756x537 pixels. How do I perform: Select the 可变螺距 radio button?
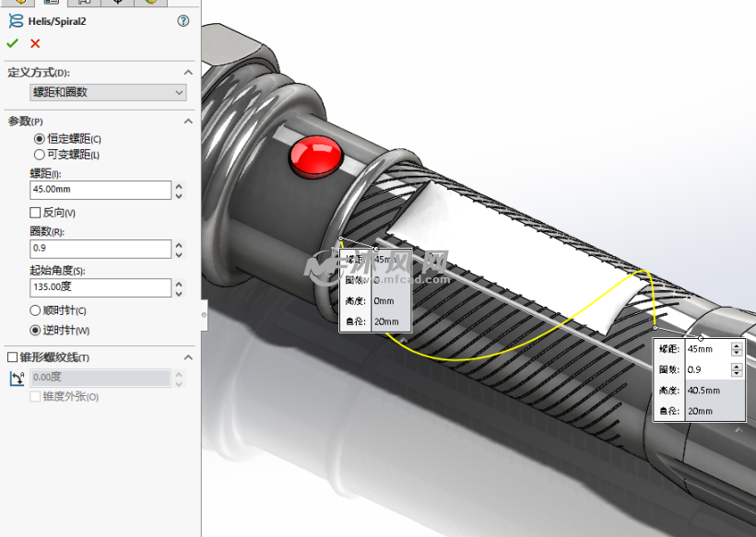pos(40,155)
